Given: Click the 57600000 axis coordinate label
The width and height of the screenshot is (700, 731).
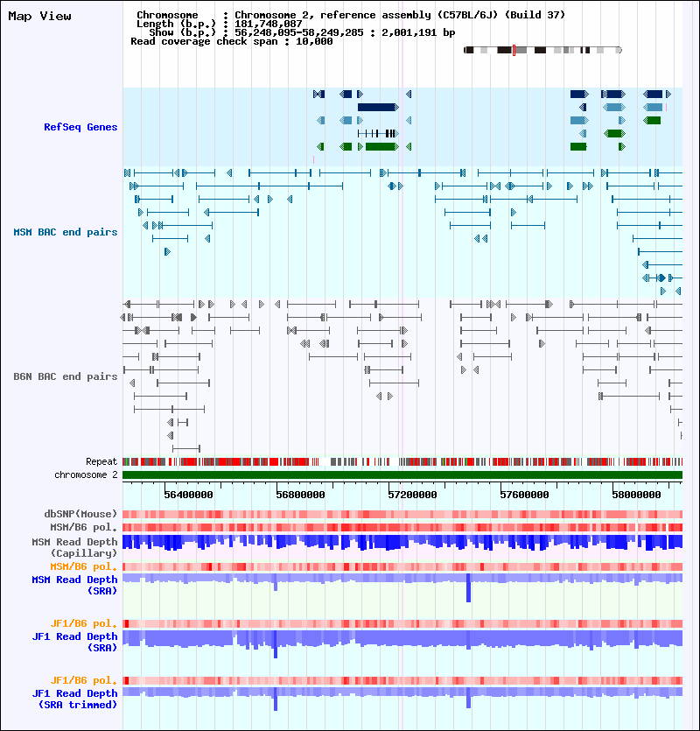Looking at the screenshot, I should 524,495.
